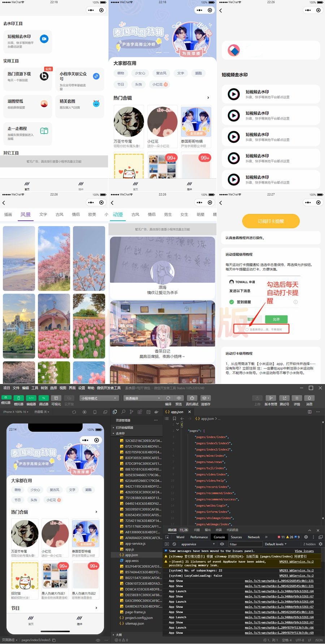Toggle the 编辑器 editor panel button

pyautogui.click(x=31, y=398)
